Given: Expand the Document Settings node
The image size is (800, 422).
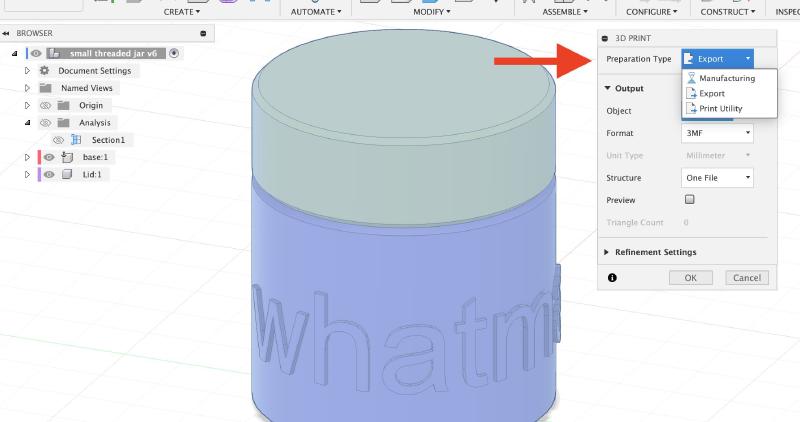Looking at the screenshot, I should point(28,70).
